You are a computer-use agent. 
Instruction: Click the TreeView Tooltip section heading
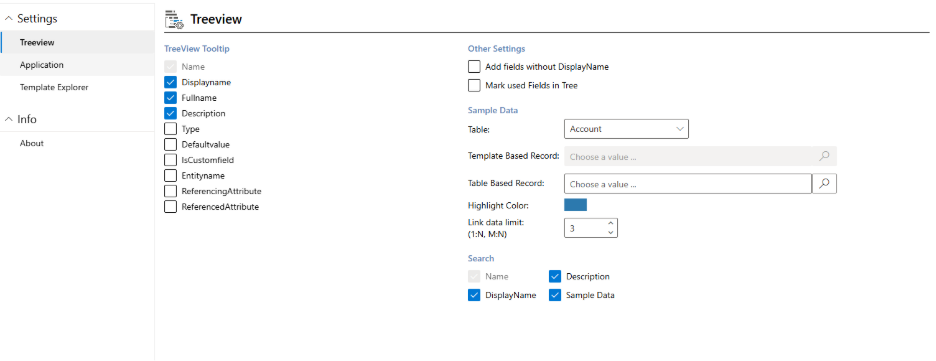tap(197, 49)
